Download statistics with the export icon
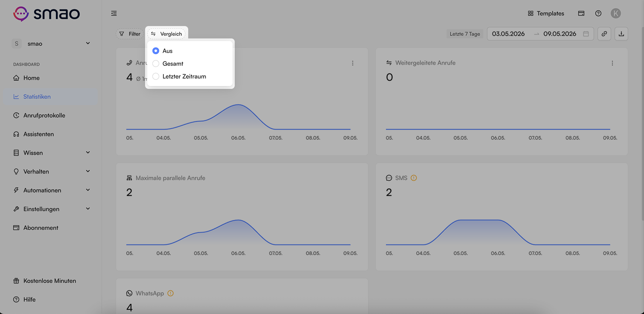Screen dimensions: 644x314 click(621, 34)
